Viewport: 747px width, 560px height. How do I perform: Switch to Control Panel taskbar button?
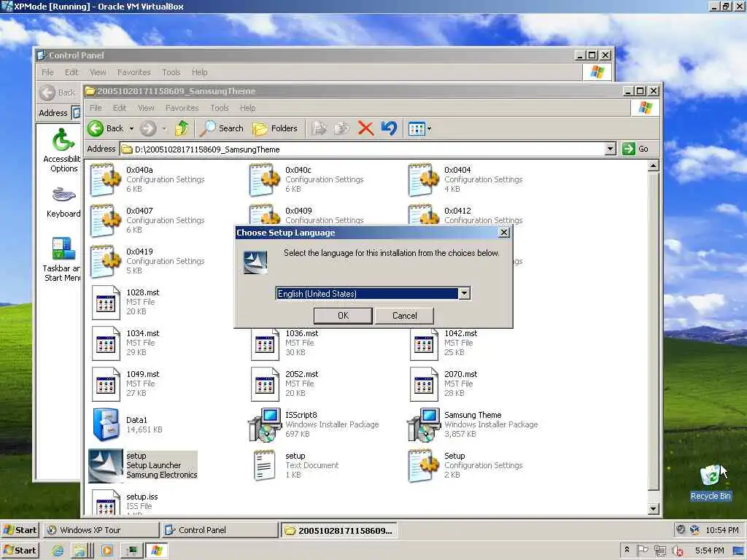coord(219,530)
